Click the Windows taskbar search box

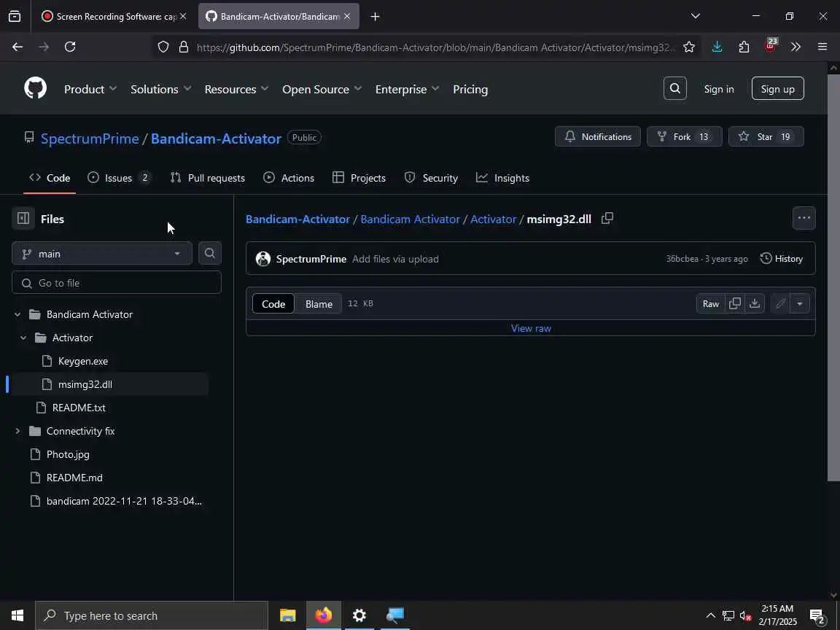152,615
